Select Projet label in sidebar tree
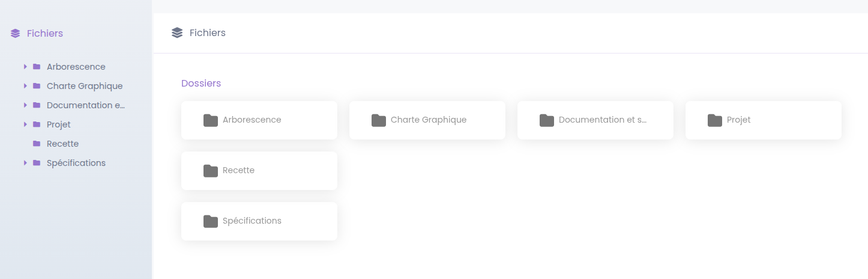The image size is (868, 279). [58, 124]
